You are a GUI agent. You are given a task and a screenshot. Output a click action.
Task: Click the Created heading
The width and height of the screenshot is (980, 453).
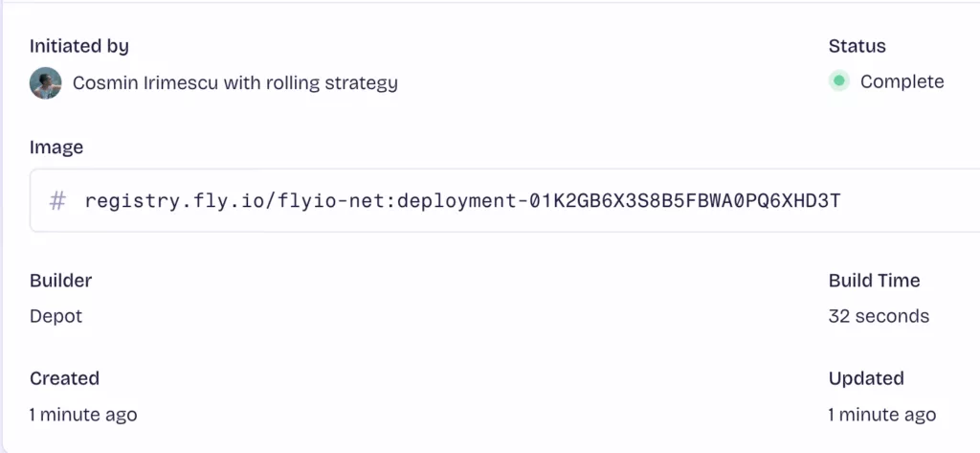(x=64, y=378)
